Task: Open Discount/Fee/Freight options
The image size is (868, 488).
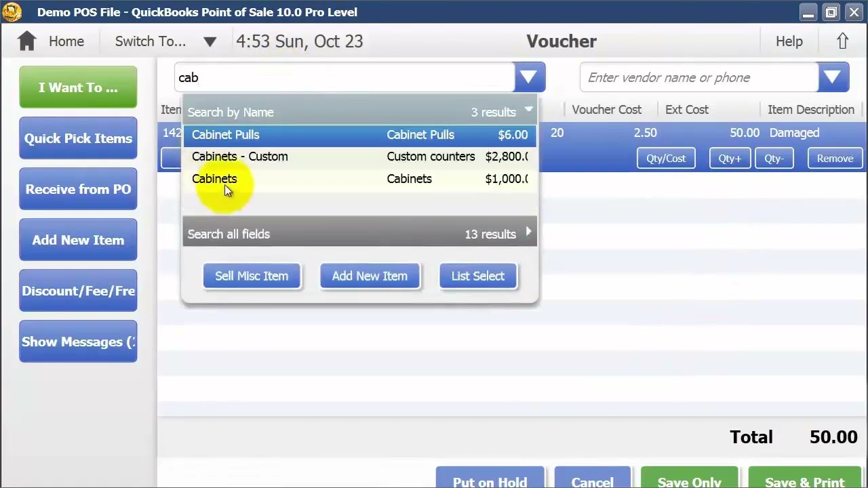Action: click(x=78, y=291)
